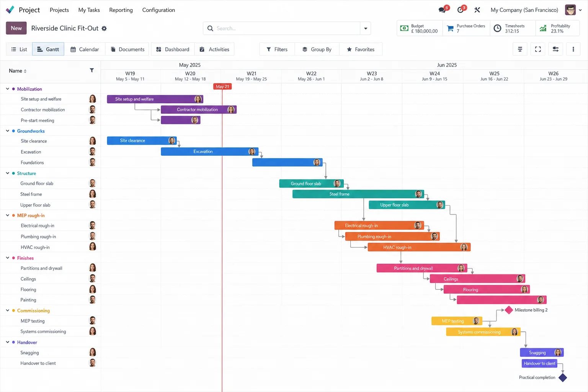Screen dimensions: 588x392
Task: Click the search magnifier icon
Action: [210, 28]
